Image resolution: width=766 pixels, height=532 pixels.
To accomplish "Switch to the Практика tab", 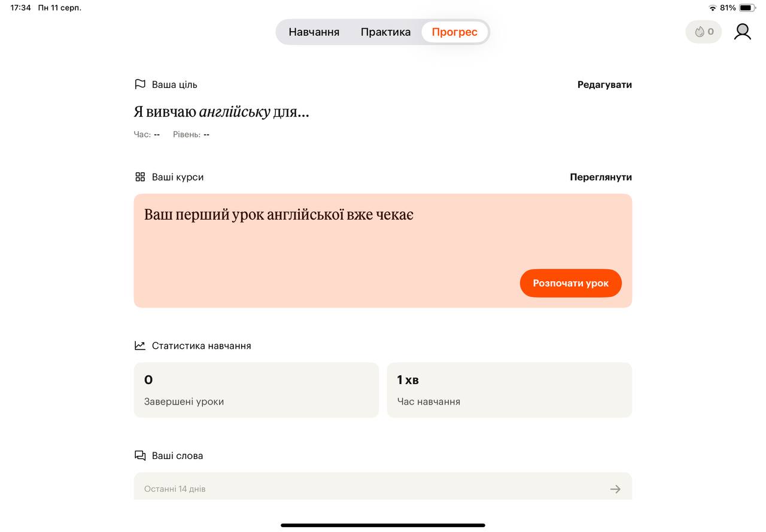I will coord(385,32).
